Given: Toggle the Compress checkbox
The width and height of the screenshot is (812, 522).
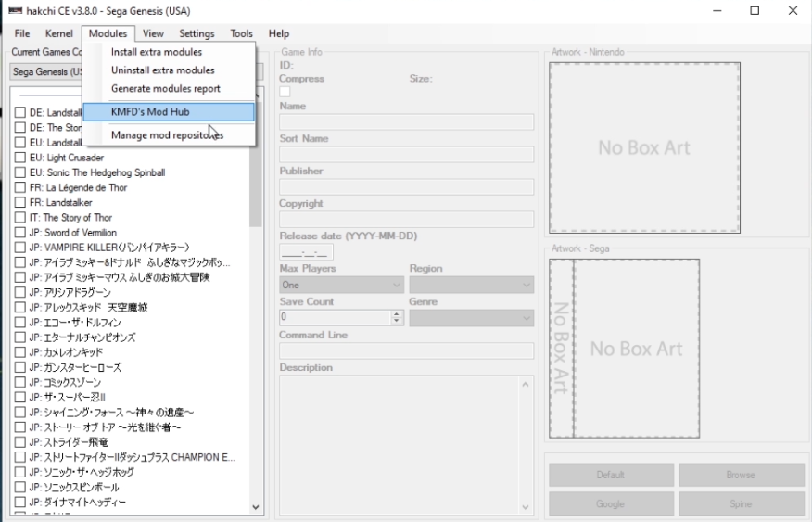Looking at the screenshot, I should coord(285,92).
